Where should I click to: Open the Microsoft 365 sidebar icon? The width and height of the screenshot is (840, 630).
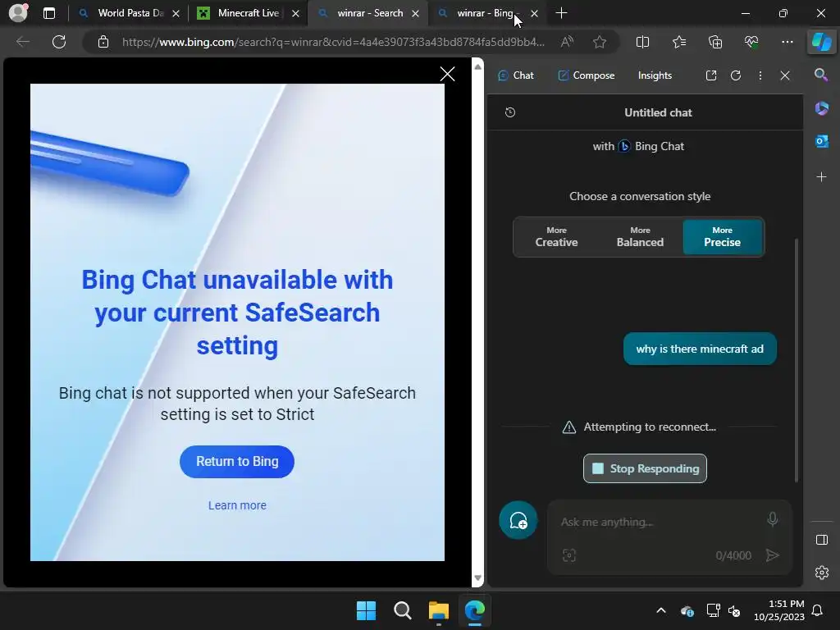pyautogui.click(x=821, y=108)
